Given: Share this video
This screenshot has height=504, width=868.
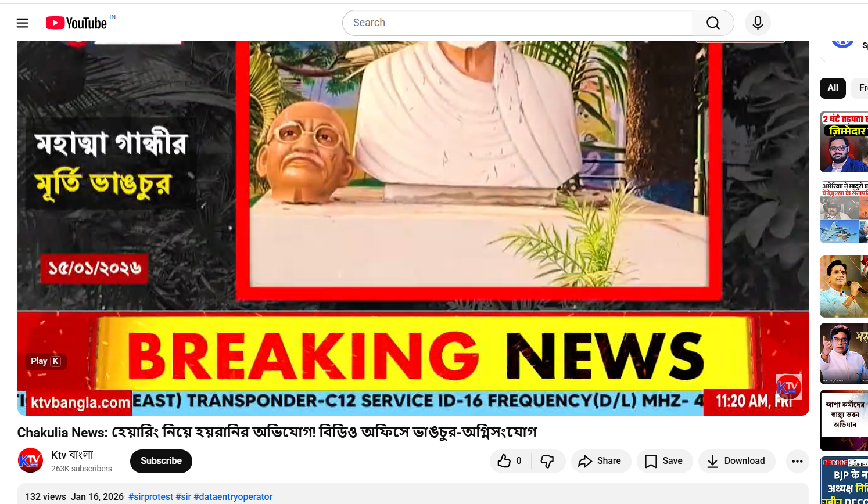Looking at the screenshot, I should click(x=601, y=461).
